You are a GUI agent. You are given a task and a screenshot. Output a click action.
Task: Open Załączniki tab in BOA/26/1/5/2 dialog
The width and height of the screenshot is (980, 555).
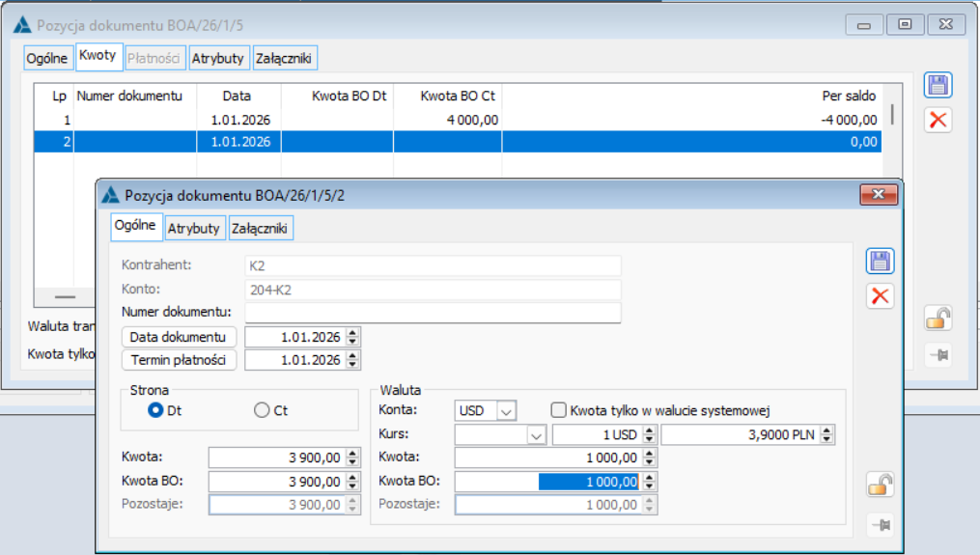(x=260, y=228)
